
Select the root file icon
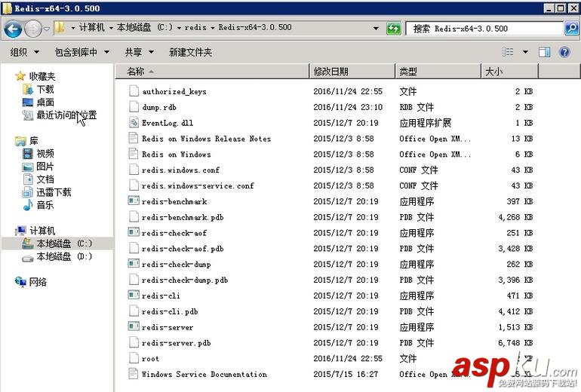pyautogui.click(x=134, y=358)
